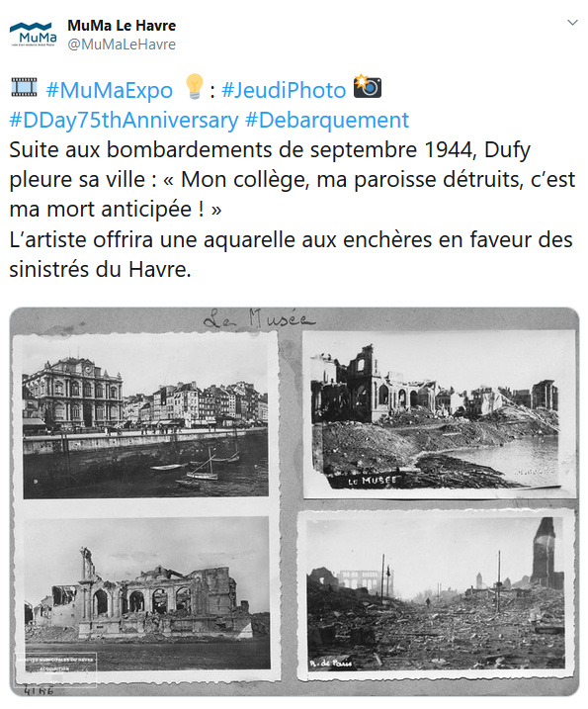
Task: Open MuMa Le Havre profile name
Action: pos(122,26)
